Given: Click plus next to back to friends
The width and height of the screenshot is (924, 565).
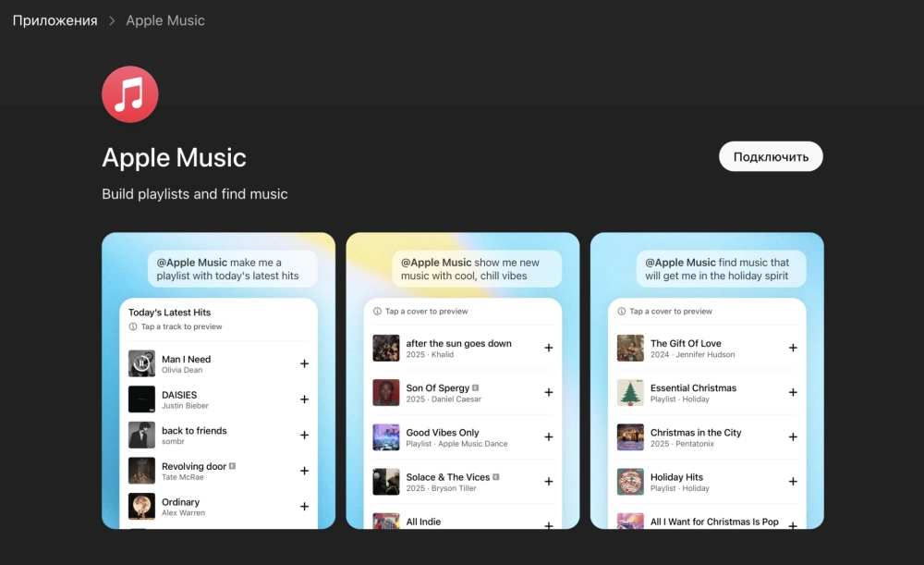Looking at the screenshot, I should click(304, 436).
